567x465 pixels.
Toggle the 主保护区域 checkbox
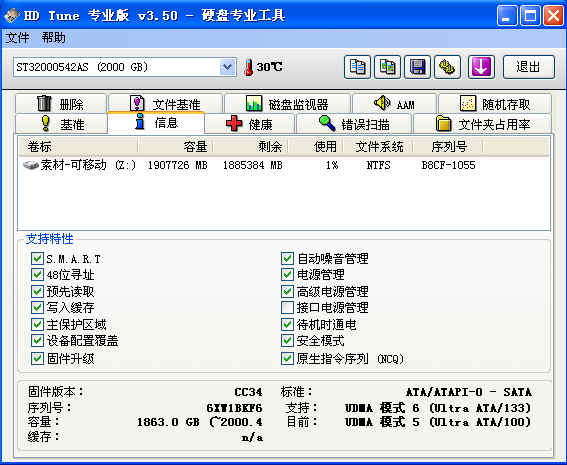point(37,324)
